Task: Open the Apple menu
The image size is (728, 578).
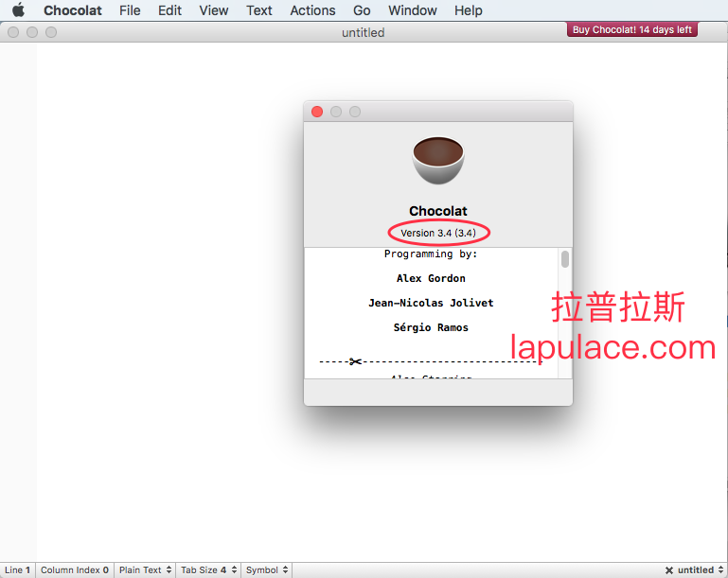Action: [18, 9]
